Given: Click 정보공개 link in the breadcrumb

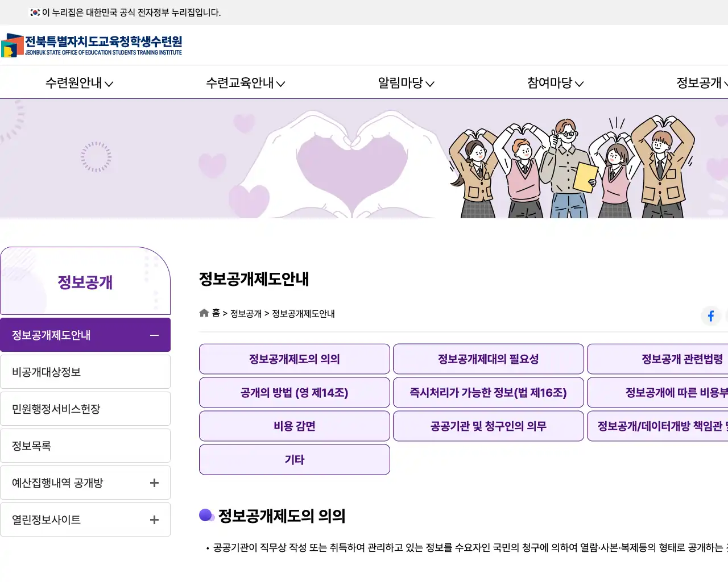Looking at the screenshot, I should coord(246,314).
